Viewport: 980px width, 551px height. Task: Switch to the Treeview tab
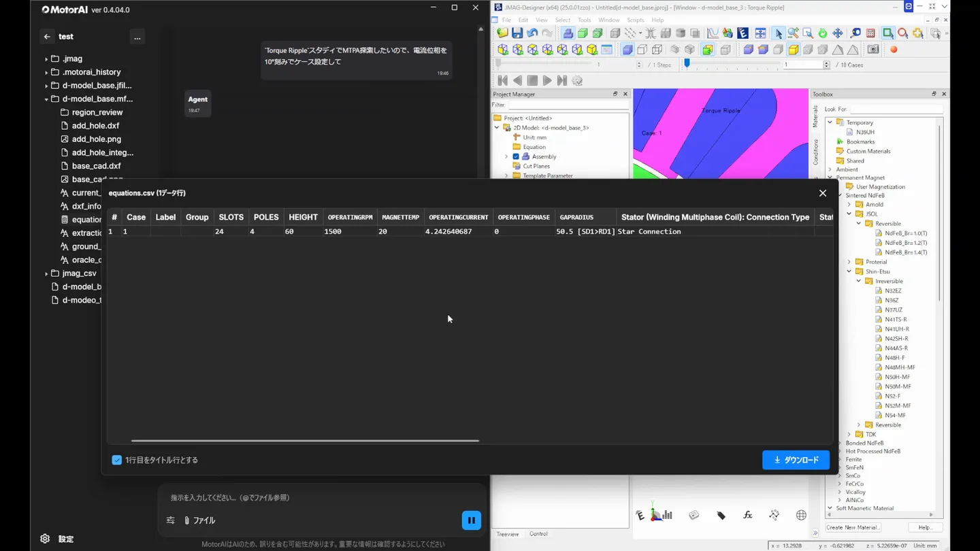(x=508, y=534)
